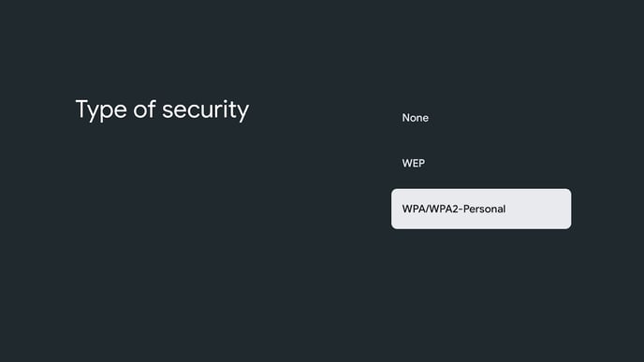
Task: Activate the focused light-gray WPA/WPA2-Personal card
Action: point(481,209)
